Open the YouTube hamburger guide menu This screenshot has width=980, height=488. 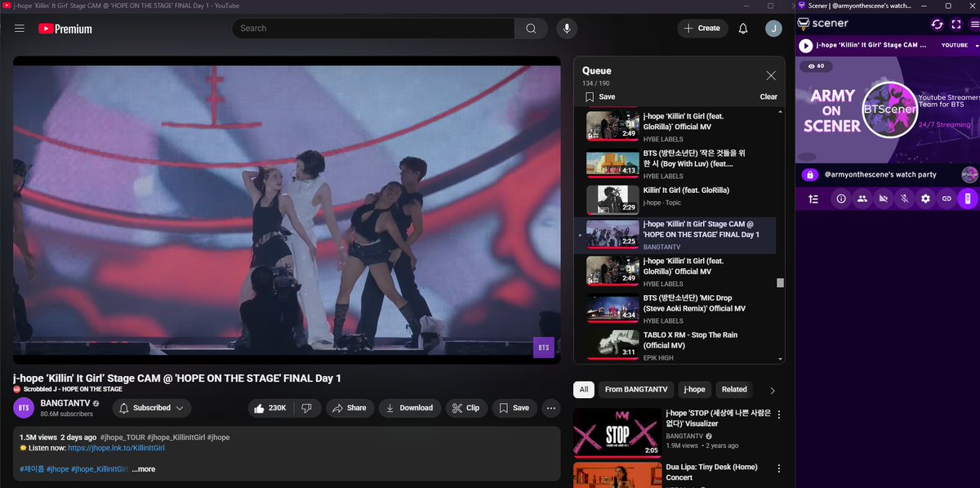point(20,29)
